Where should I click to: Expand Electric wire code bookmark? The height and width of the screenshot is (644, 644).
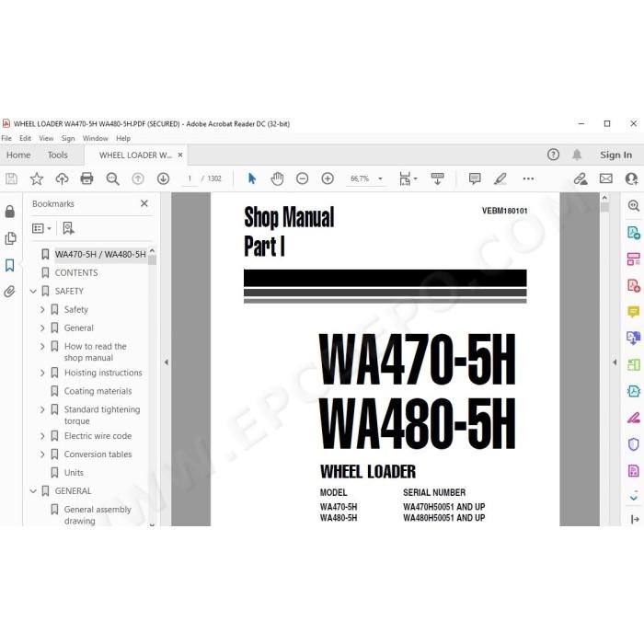coord(42,436)
